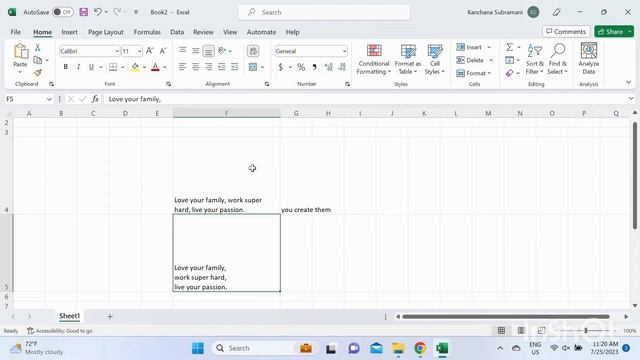Click Decrease Indent icon
The image size is (640, 360).
[x=222, y=67]
